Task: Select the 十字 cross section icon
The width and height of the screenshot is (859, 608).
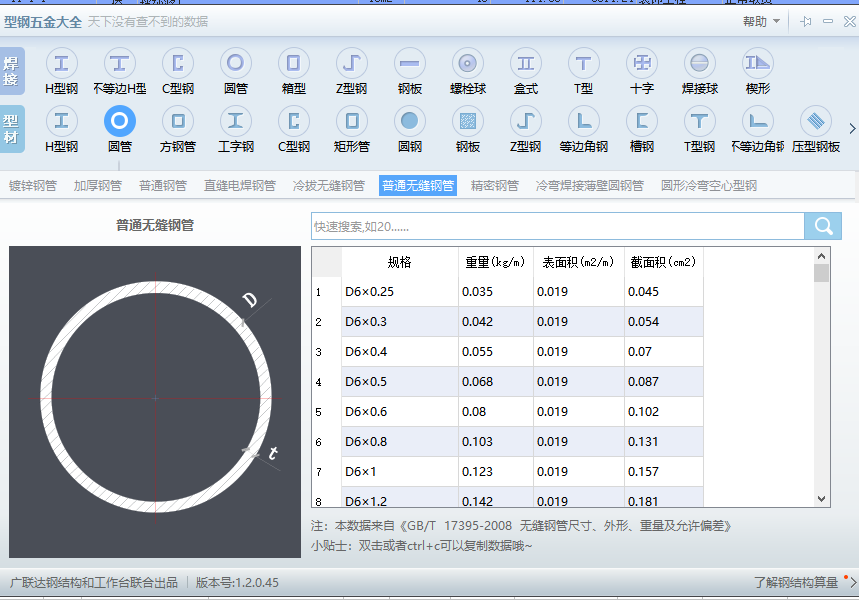Action: tap(642, 64)
